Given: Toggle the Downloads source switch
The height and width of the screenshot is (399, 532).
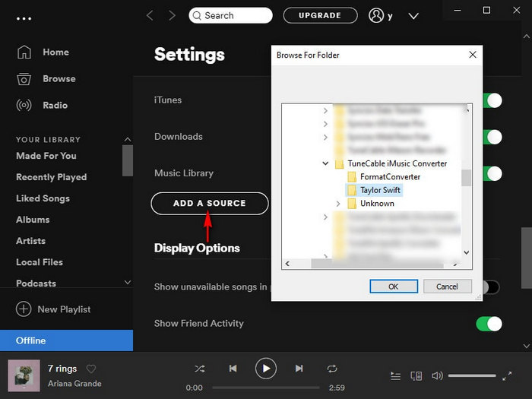Looking at the screenshot, I should click(x=492, y=137).
